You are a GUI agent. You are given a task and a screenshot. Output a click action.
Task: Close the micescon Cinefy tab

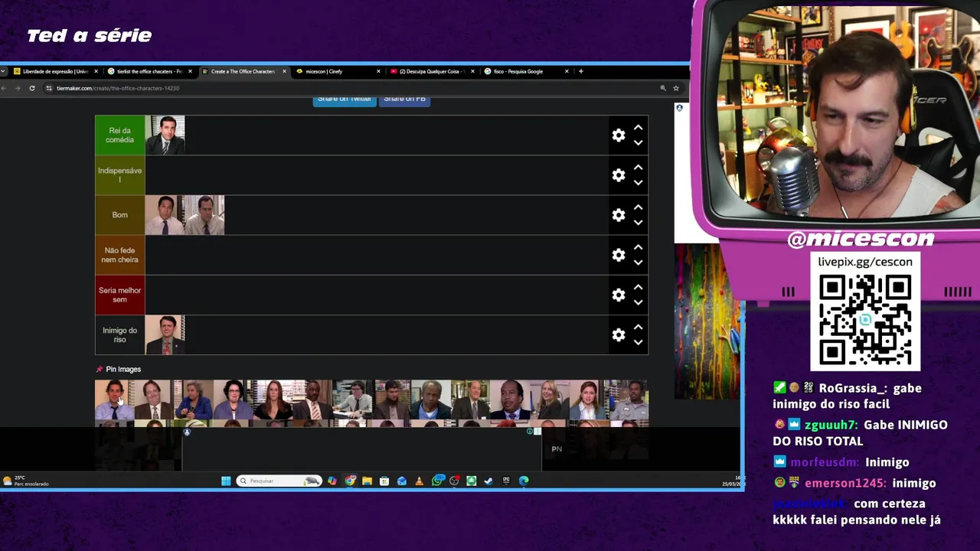point(378,71)
